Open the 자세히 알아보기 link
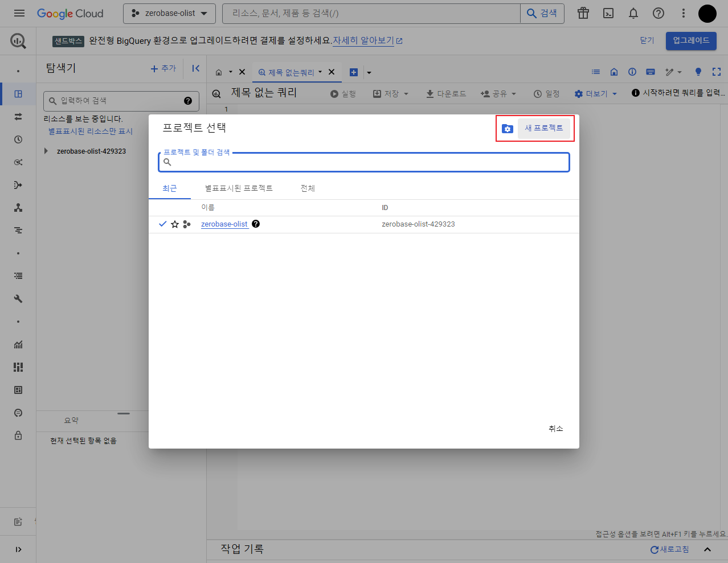Screen dimensions: 728x563 [x=367, y=40]
